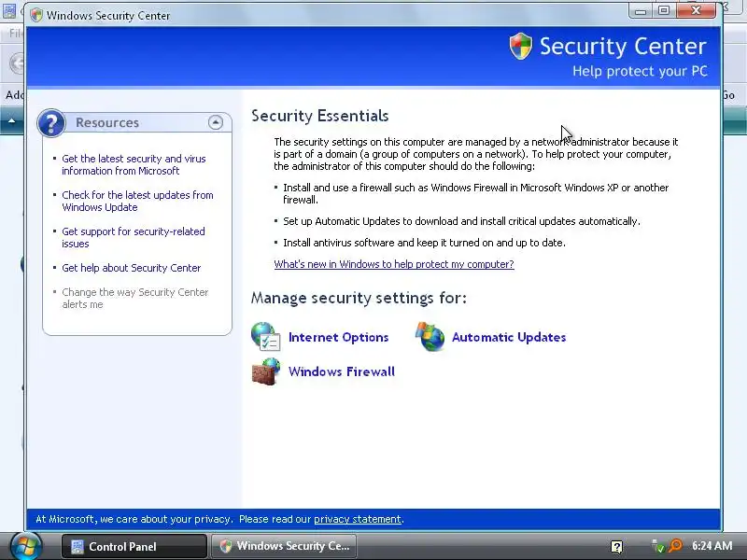Open 'What's new in Windows' help link

(394, 264)
